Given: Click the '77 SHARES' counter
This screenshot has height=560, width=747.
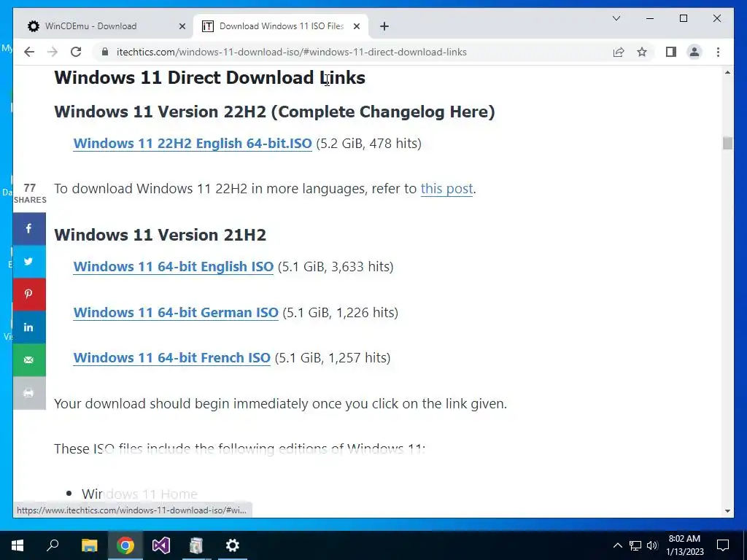Looking at the screenshot, I should coord(29,193).
